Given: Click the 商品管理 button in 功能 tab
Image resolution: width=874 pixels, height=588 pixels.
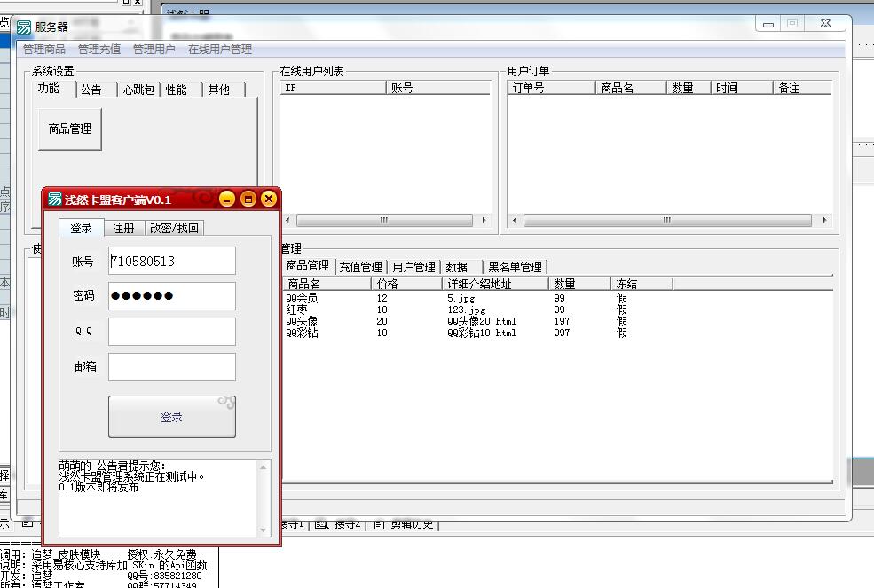Looking at the screenshot, I should click(x=70, y=129).
